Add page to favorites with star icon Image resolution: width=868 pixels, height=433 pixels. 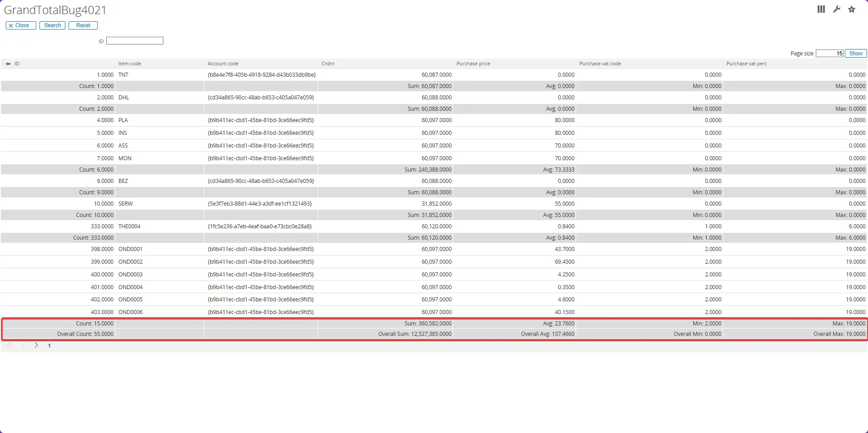(852, 10)
